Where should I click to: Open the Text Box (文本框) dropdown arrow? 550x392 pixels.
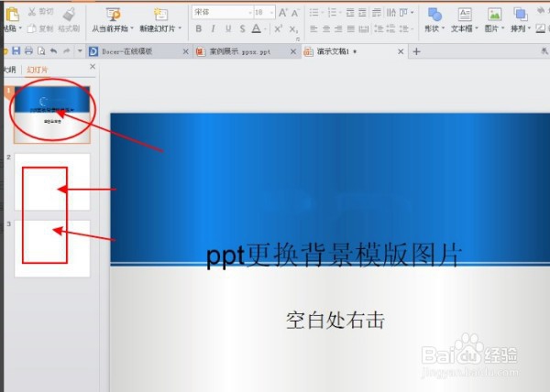(x=477, y=28)
